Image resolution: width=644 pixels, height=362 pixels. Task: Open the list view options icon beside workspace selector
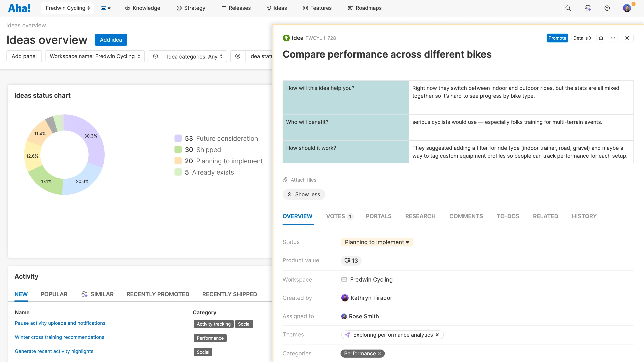pyautogui.click(x=106, y=8)
